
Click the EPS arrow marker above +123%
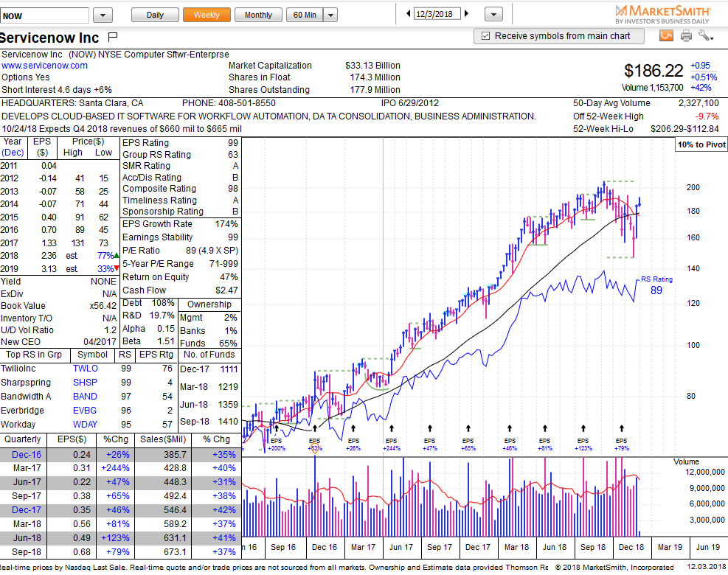[583, 428]
